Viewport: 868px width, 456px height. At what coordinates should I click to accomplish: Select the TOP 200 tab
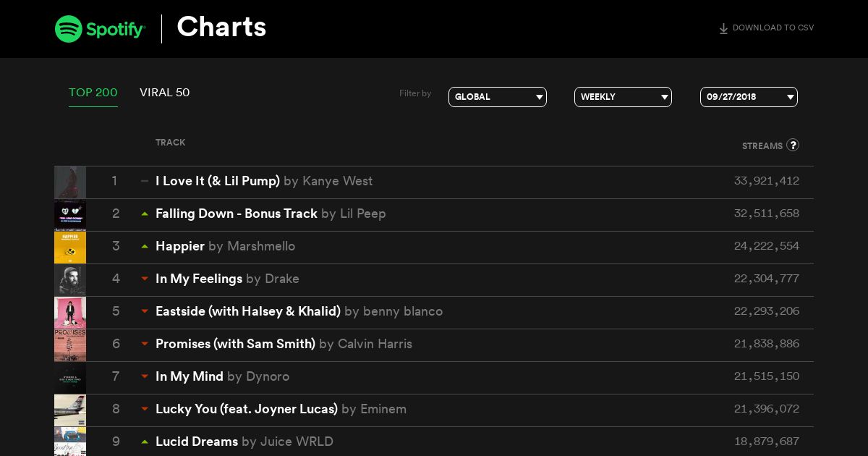click(x=93, y=93)
